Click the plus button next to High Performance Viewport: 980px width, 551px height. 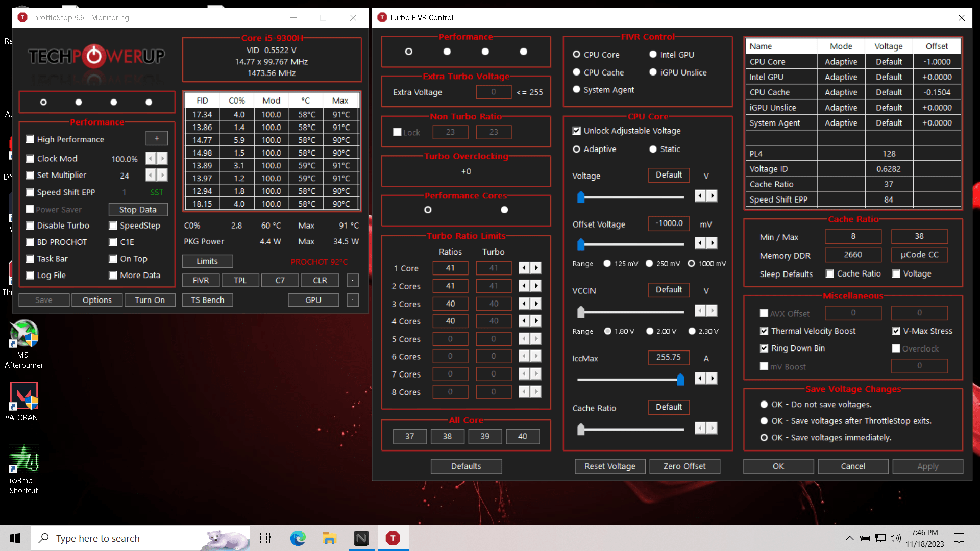click(x=157, y=138)
